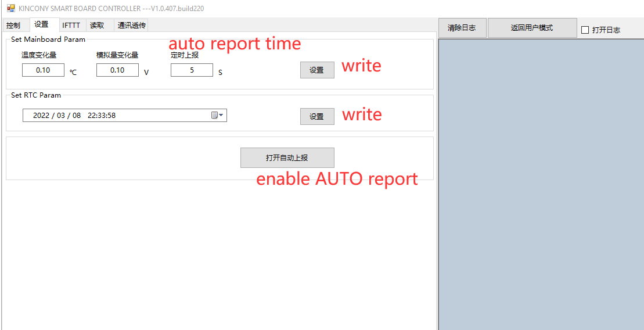
Task: Enable the 打开日志 checkbox
Action: coord(585,30)
